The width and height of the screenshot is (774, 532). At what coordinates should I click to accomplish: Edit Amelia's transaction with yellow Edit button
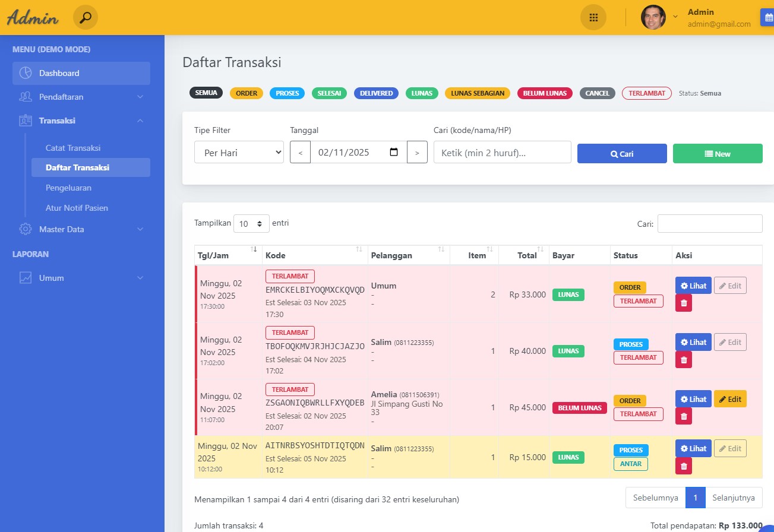[x=730, y=399]
